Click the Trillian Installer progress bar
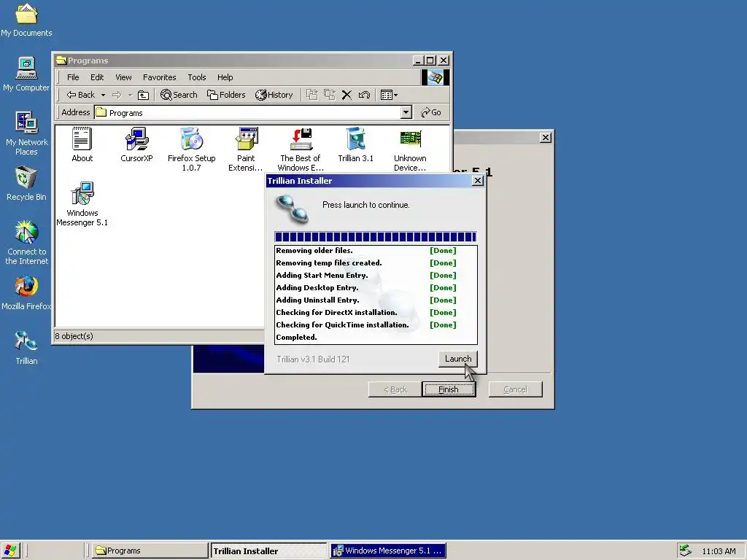This screenshot has width=747, height=560. point(376,237)
